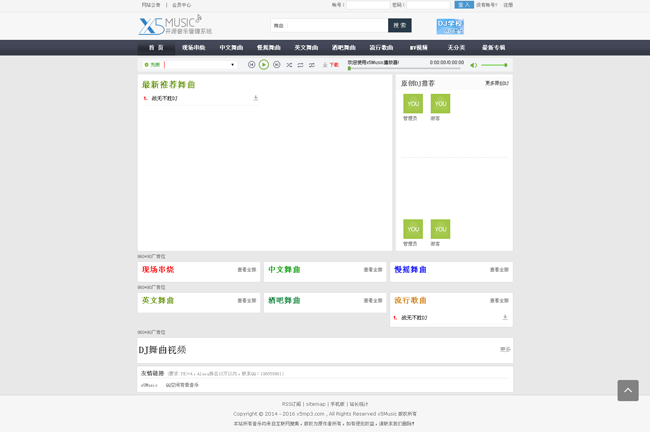This screenshot has width=650, height=432.
Task: Click 站长统计 footer link
Action: tap(359, 404)
